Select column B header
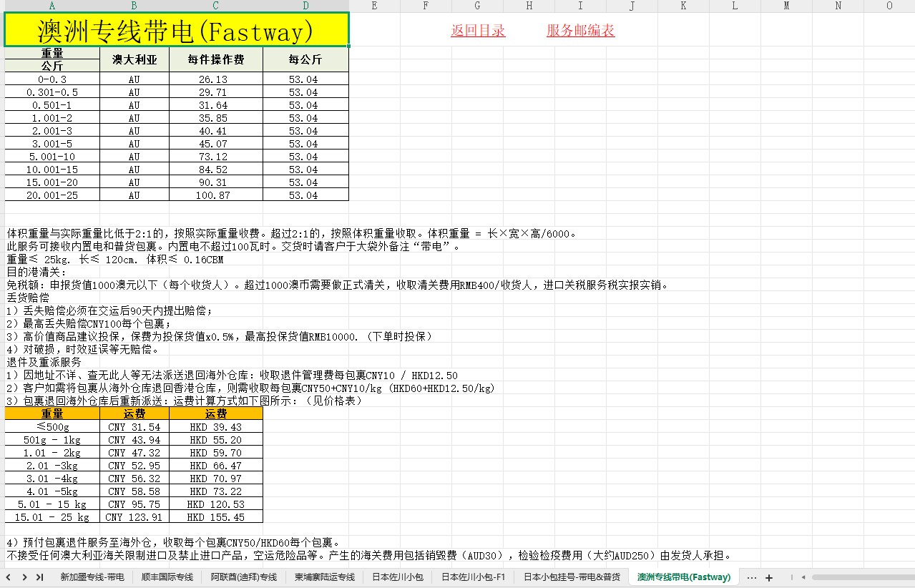 pos(134,6)
